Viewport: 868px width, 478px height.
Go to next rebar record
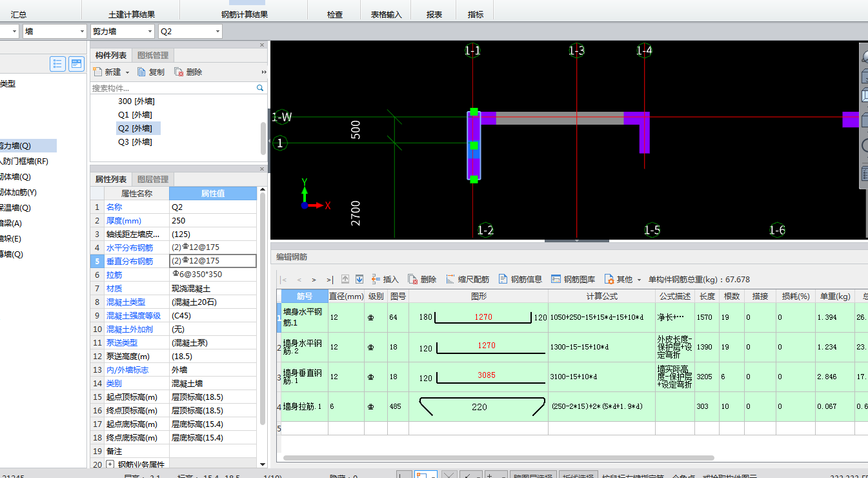pyautogui.click(x=314, y=280)
